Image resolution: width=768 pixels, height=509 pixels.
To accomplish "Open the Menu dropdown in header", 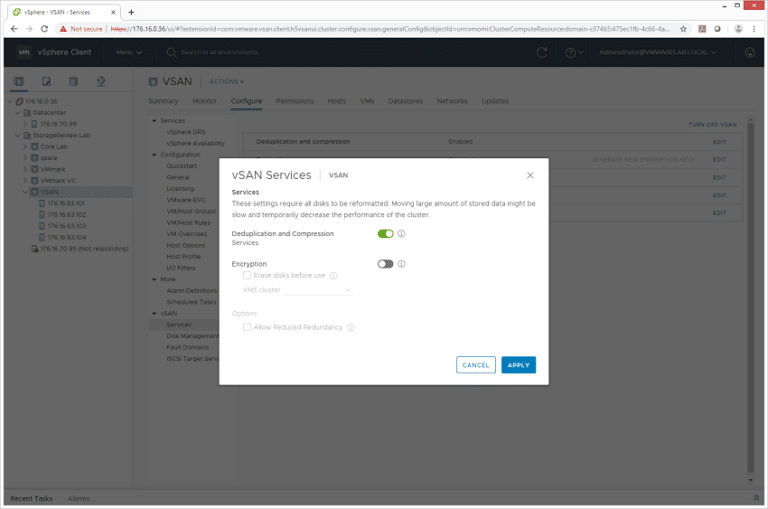I will pyautogui.click(x=129, y=52).
